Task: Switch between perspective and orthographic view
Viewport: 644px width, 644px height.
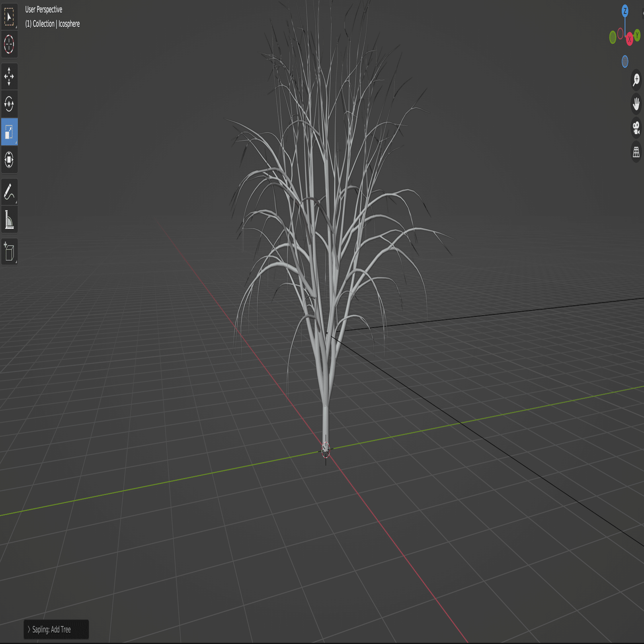Action: point(636,152)
